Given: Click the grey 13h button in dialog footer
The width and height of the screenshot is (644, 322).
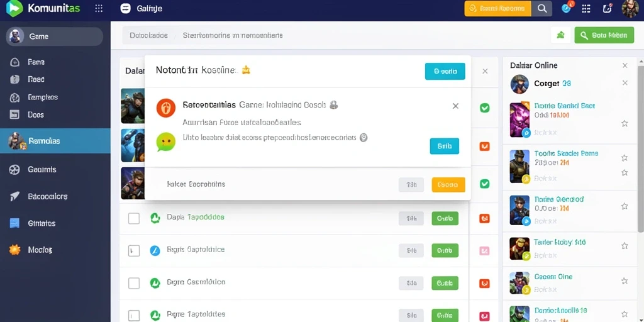Looking at the screenshot, I should 411,185.
